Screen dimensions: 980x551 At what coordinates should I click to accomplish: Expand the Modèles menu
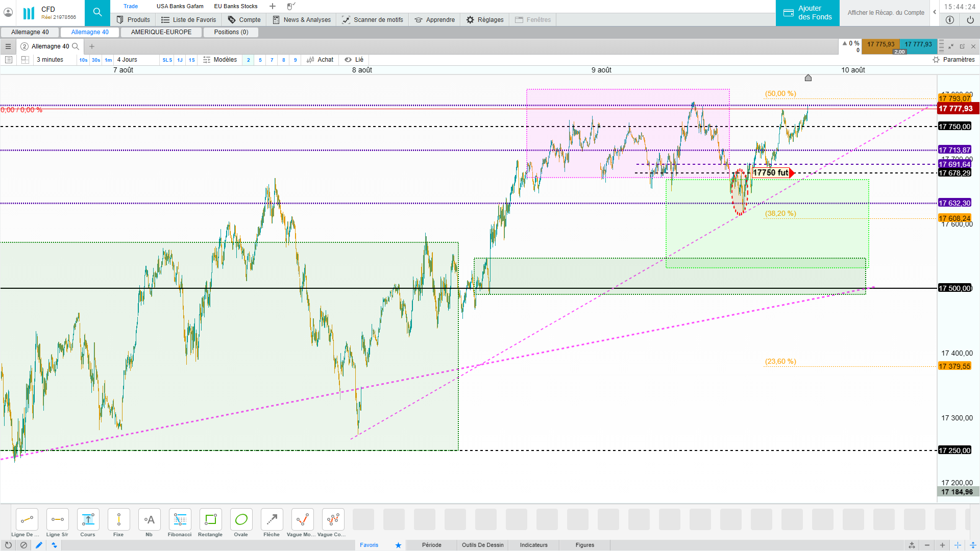pyautogui.click(x=220, y=60)
